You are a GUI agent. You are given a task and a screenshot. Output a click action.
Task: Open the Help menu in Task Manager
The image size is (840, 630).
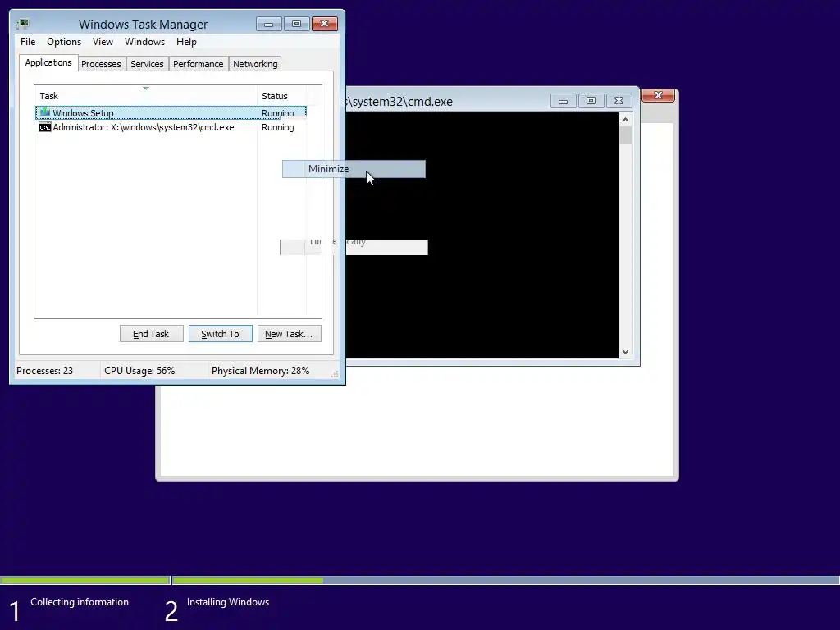pos(186,42)
